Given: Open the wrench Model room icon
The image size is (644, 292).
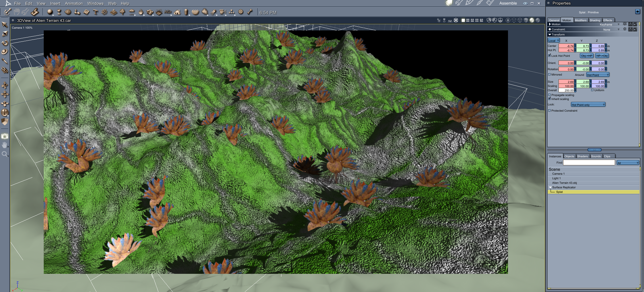Looking at the screenshot, I should pyautogui.click(x=459, y=3).
